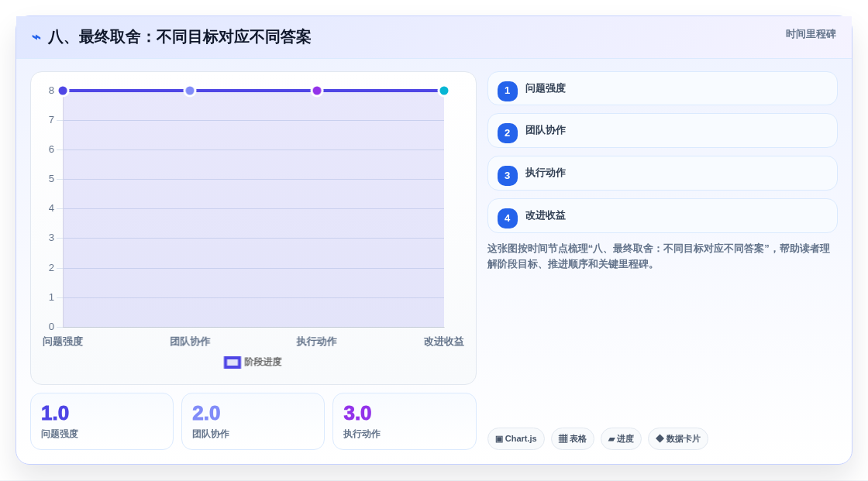Click the 时间里程碑 label in the header
Image resolution: width=868 pixels, height=481 pixels.
[811, 34]
